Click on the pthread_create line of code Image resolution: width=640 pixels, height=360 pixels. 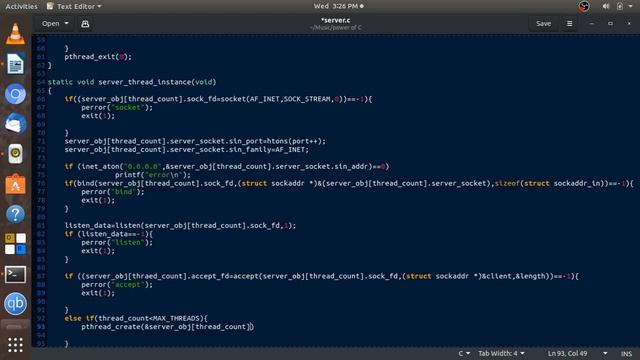click(x=167, y=327)
